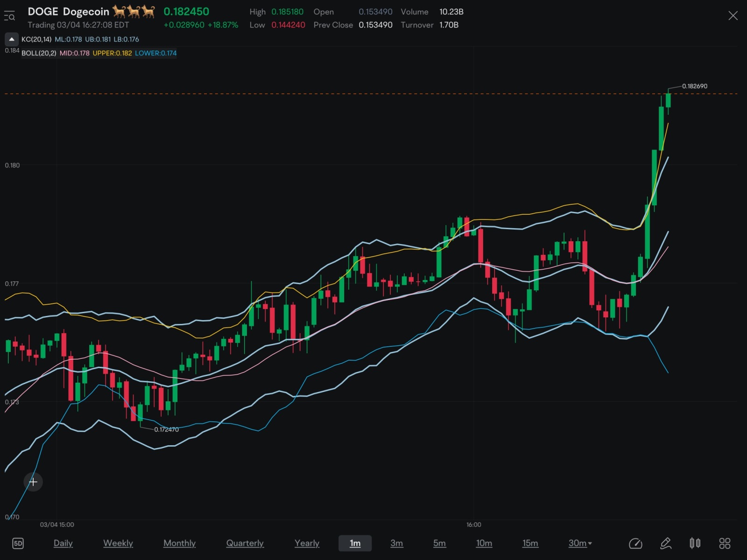
Task: Select the 1m interval tab
Action: pos(355,543)
